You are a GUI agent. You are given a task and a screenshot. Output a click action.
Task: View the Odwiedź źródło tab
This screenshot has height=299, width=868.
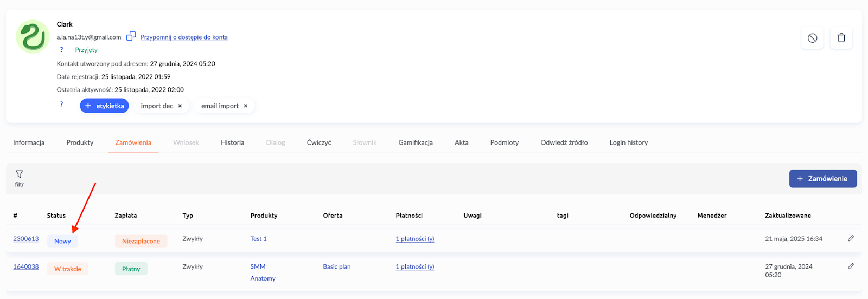tap(564, 142)
